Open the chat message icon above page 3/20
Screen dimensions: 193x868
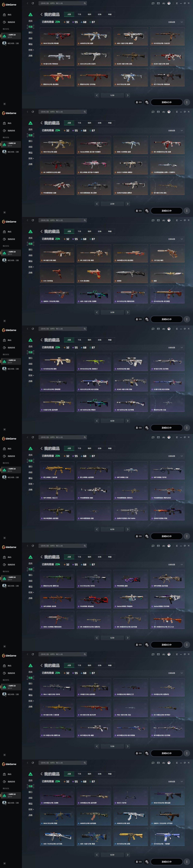click(153, 220)
